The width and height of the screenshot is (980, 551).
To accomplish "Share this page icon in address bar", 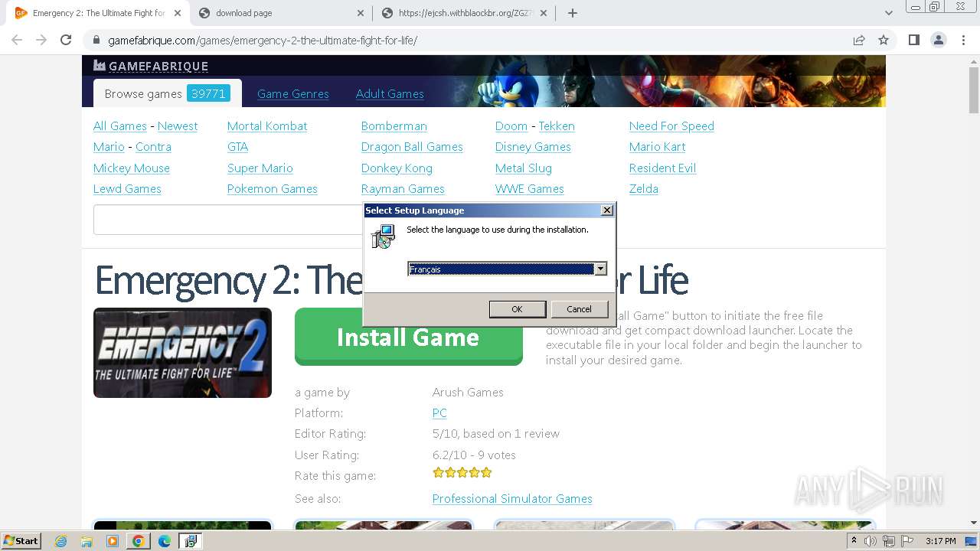I will pos(859,40).
